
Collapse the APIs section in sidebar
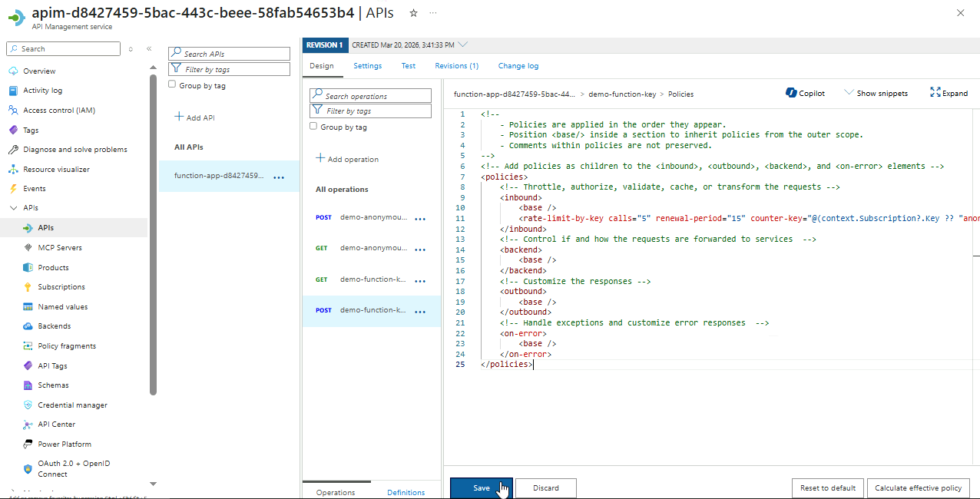(x=13, y=208)
